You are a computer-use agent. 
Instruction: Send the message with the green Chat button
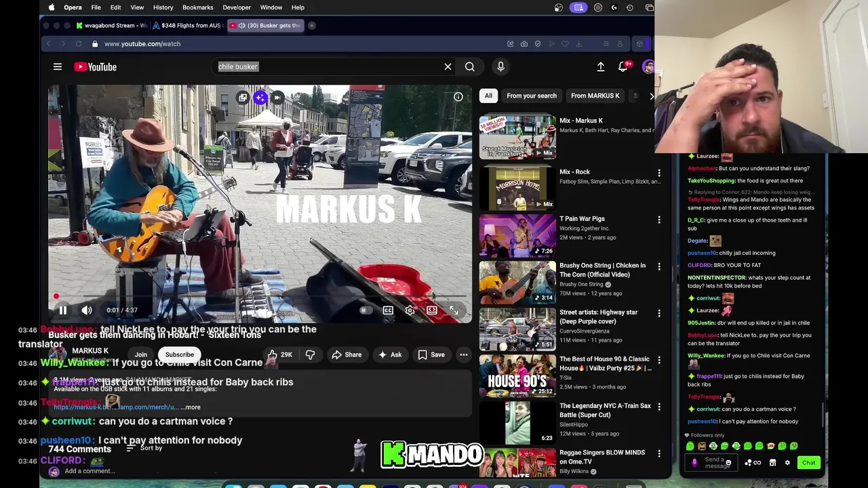coord(809,463)
